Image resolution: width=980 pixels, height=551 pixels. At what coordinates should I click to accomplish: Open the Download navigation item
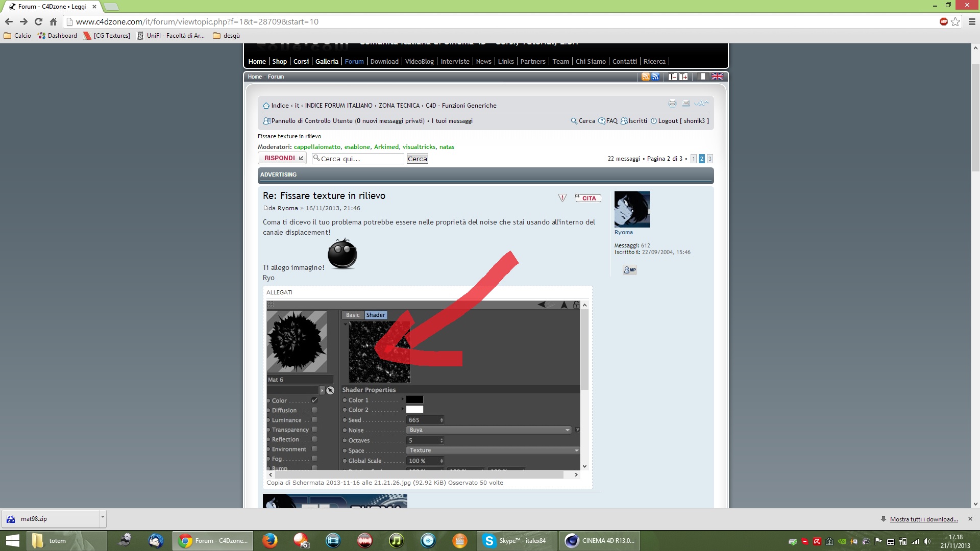click(384, 61)
